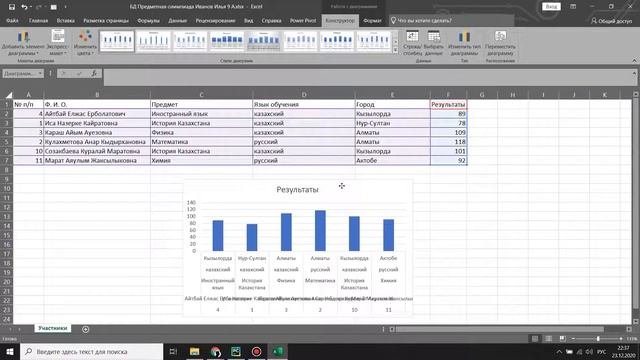This screenshot has height=360, width=640.
Task: Click the cell 'Нур-Султан' in the table
Action: (x=392, y=123)
